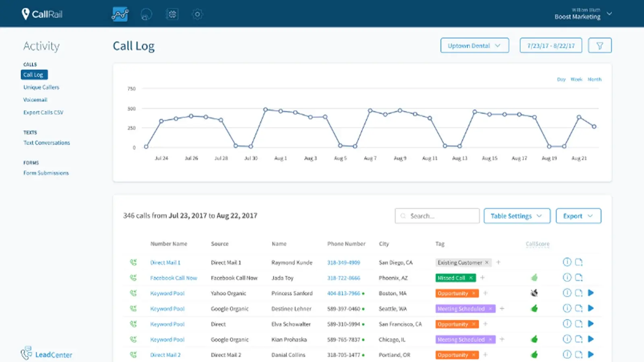Remove the Existing Customer tag
The image size is (644, 362).
pyautogui.click(x=487, y=262)
